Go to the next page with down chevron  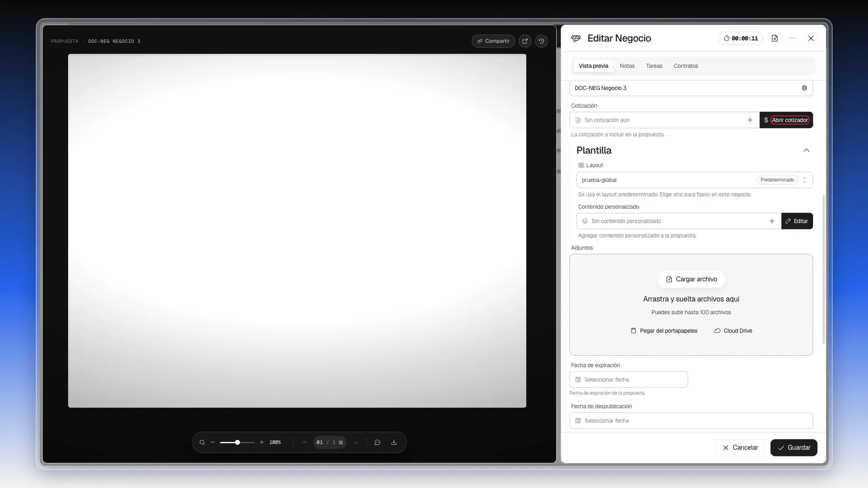356,442
